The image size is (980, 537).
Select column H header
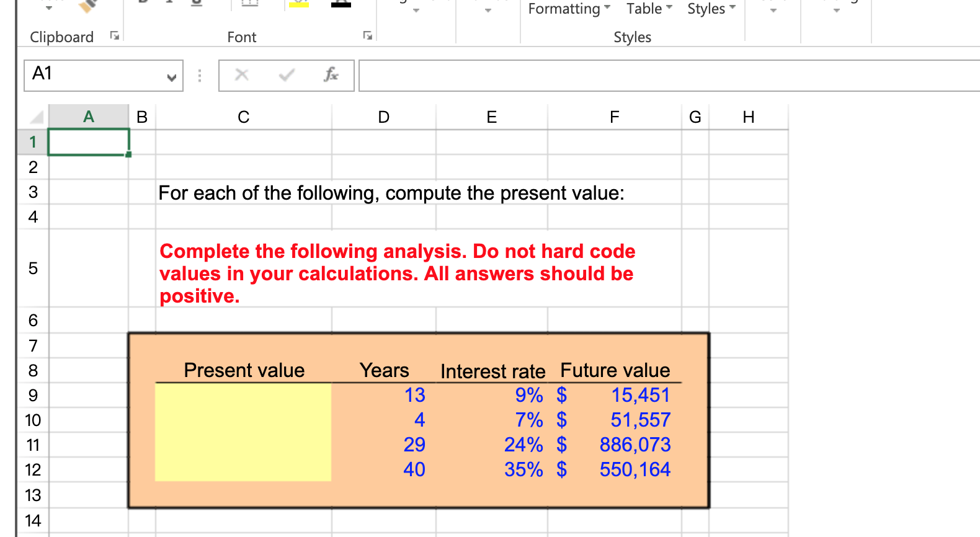pos(749,117)
